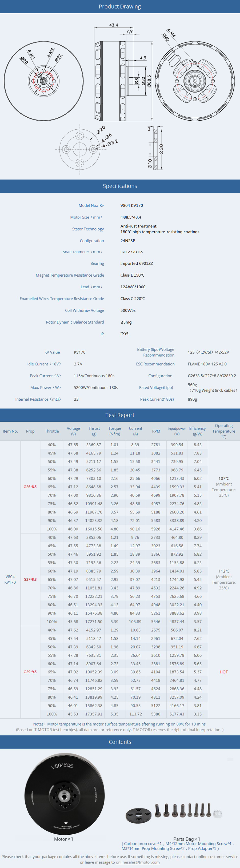
Task: Select the motor temperature notes line
Action: tap(120, 724)
